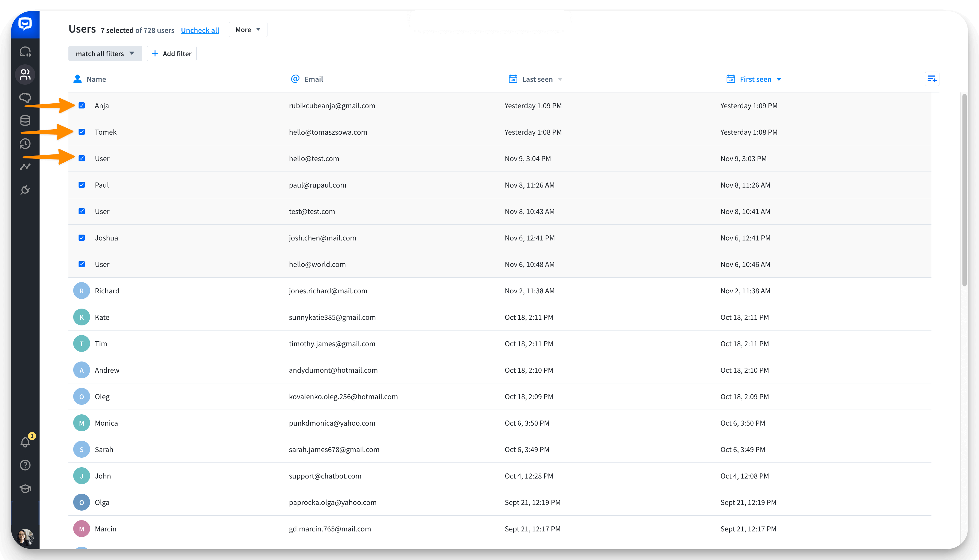Open the More dropdown
The height and width of the screenshot is (560, 979).
(x=248, y=30)
